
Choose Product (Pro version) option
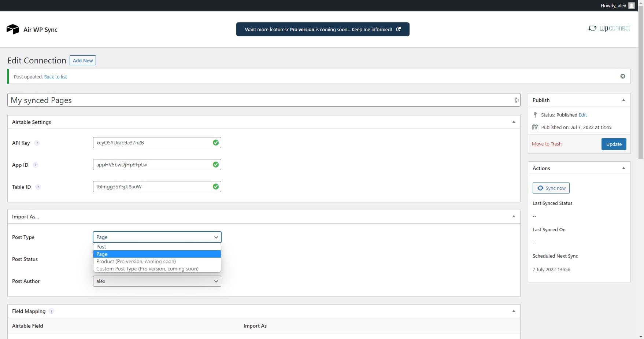click(157, 261)
